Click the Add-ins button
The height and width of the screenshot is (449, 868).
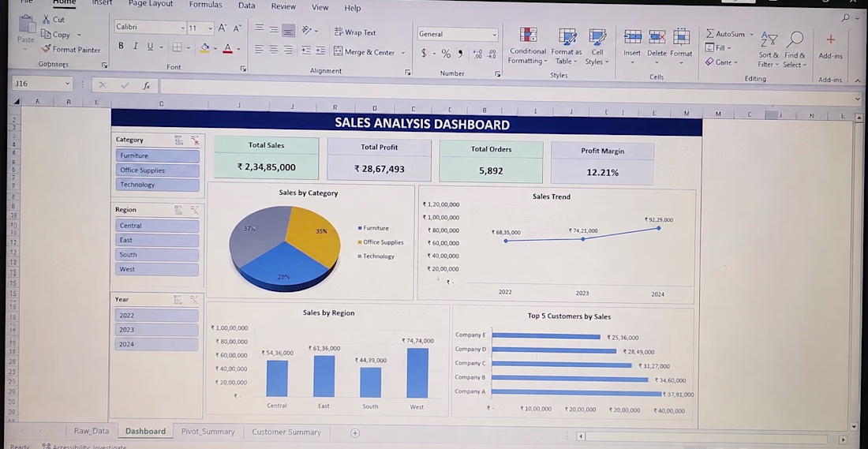coord(830,46)
